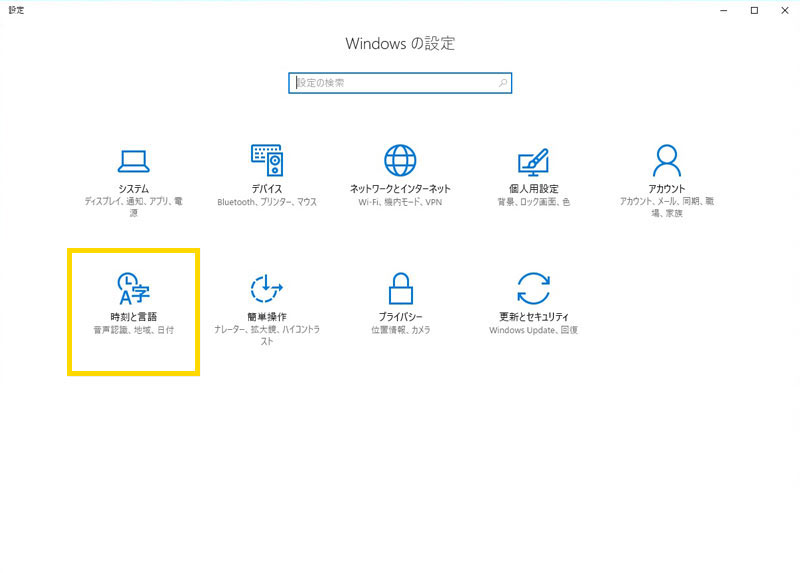Click the Bluetooth、プリンター、マウス description
Screen dimensions: 800x573
coord(267,202)
